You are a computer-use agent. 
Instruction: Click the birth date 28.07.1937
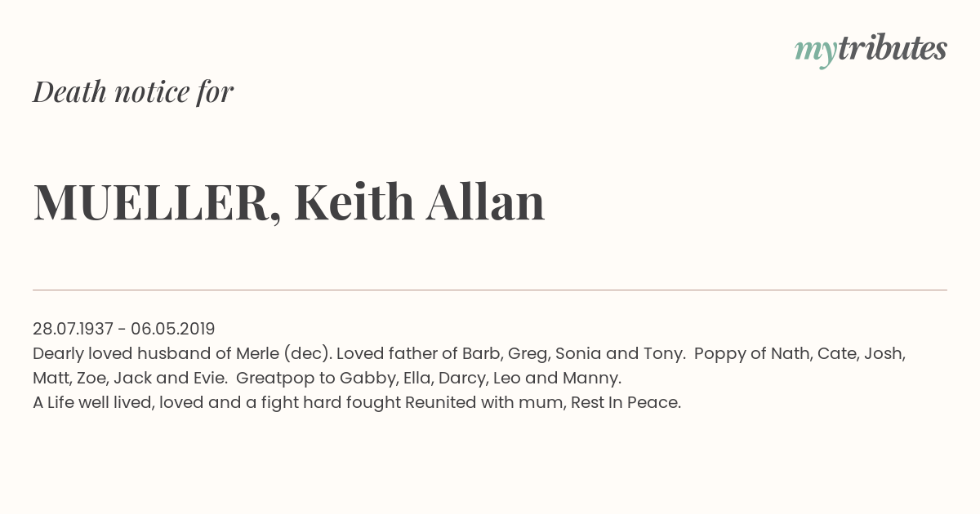point(73,329)
